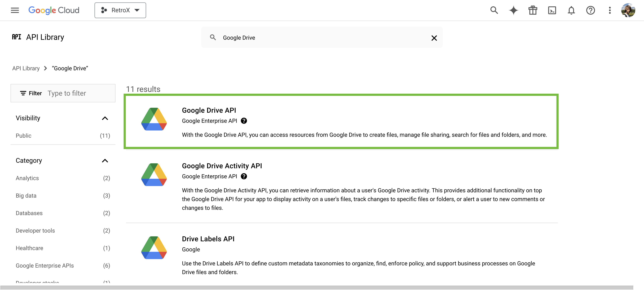Click the user account avatar

tap(628, 10)
